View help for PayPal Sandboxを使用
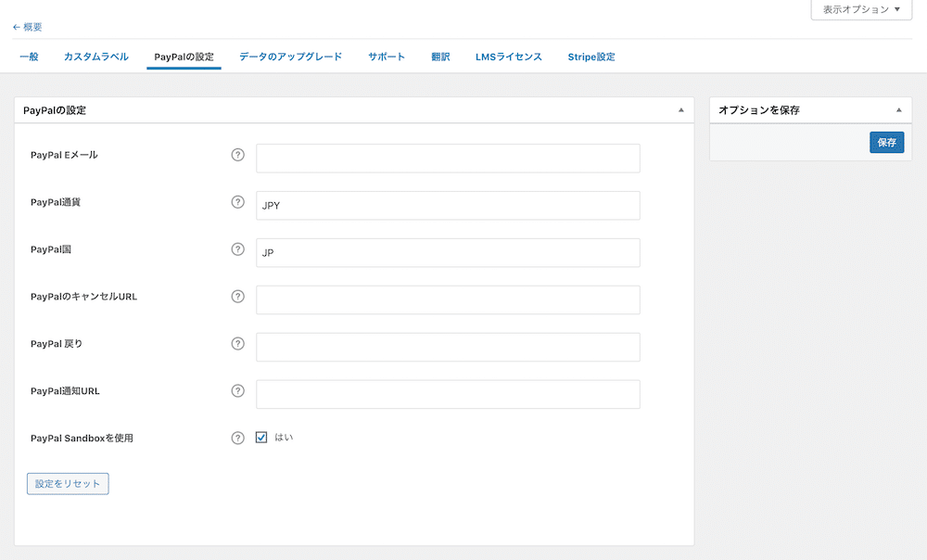 [237, 439]
